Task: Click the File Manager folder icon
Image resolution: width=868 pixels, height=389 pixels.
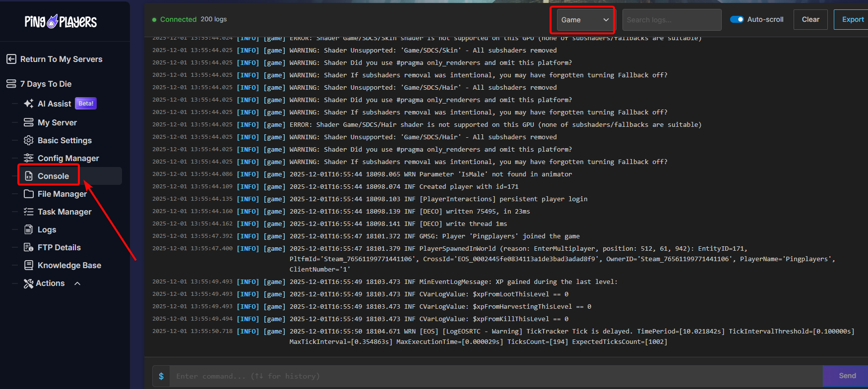Action: pos(29,194)
